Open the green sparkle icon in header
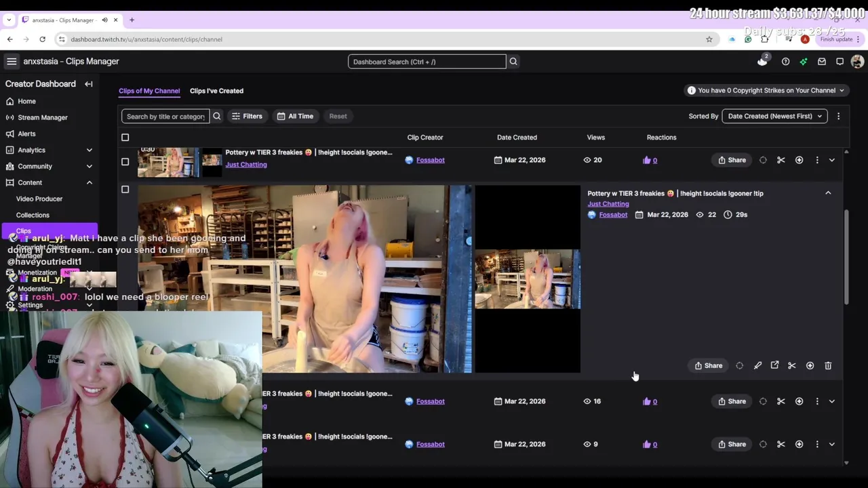This screenshot has width=868, height=488. [804, 62]
